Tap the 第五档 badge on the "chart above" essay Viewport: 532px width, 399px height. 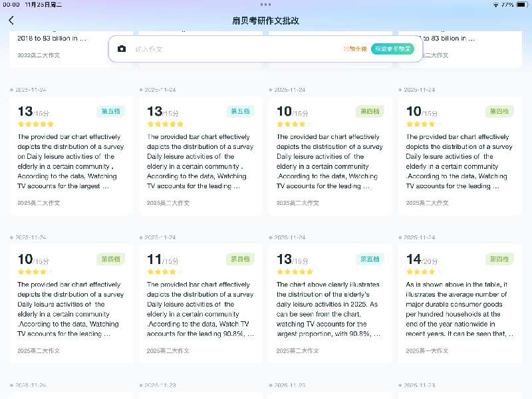pyautogui.click(x=370, y=259)
